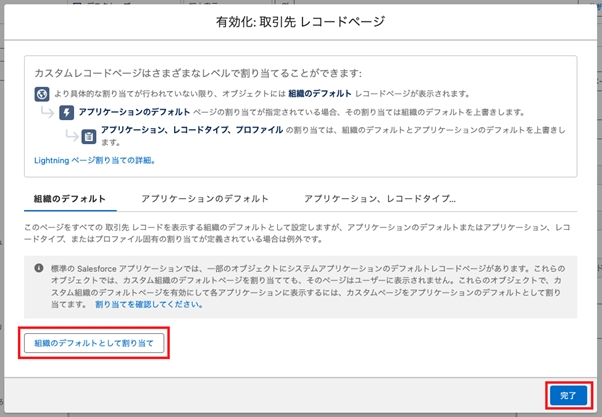The width and height of the screenshot is (602, 417).
Task: Switch to the アプリケーションのデフォルト tab
Action: 204,199
